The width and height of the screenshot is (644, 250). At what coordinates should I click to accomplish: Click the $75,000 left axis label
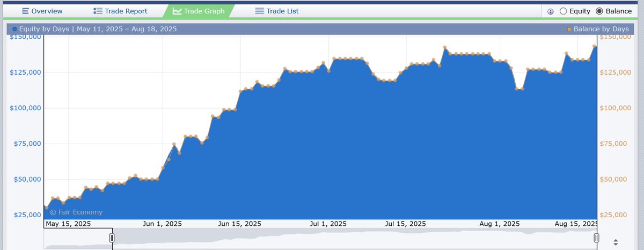pos(28,144)
